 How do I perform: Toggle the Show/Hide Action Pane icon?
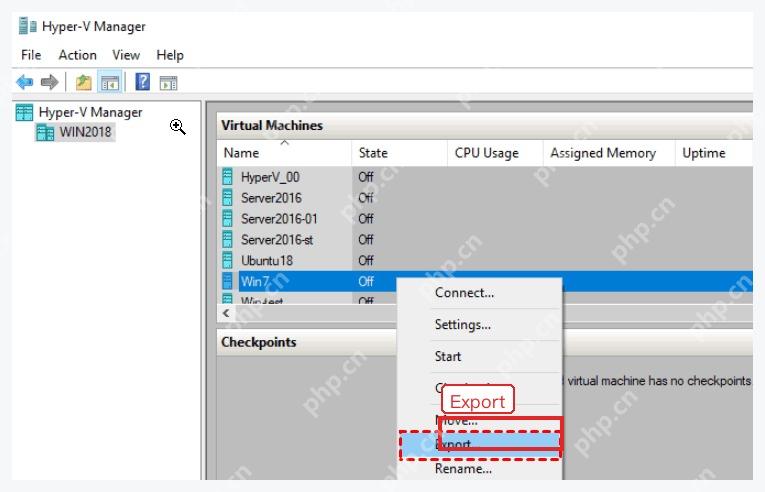coord(168,82)
